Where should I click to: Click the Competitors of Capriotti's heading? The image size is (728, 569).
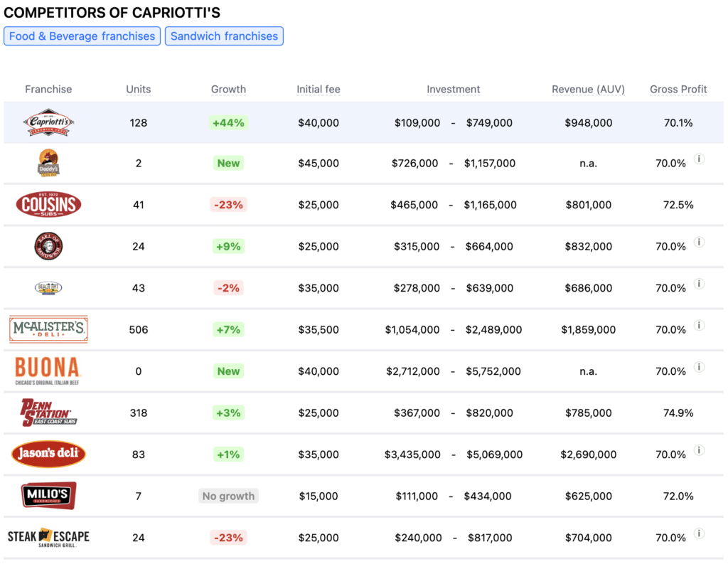[x=112, y=13]
